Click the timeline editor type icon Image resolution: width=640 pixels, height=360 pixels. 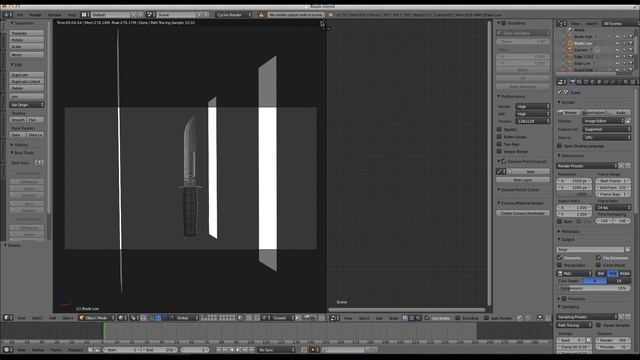[x=7, y=350]
